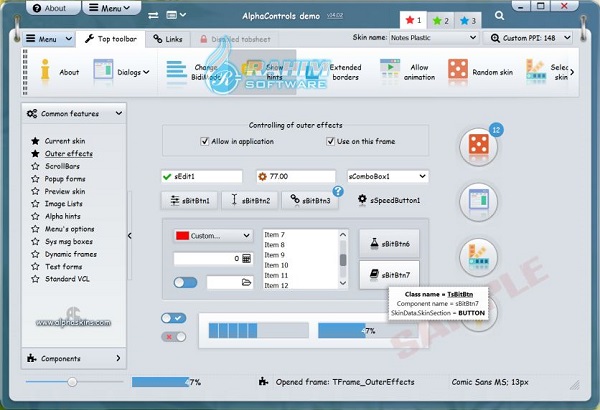Screen dimensions: 600x410
Task: Click the search magnifier in title bar
Action: pos(499,16)
